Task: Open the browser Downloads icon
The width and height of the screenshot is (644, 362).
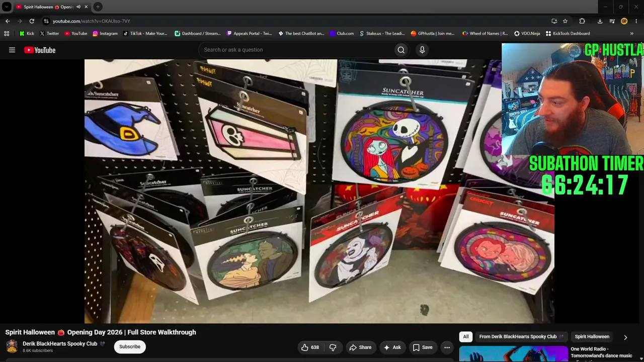Action: point(600,21)
